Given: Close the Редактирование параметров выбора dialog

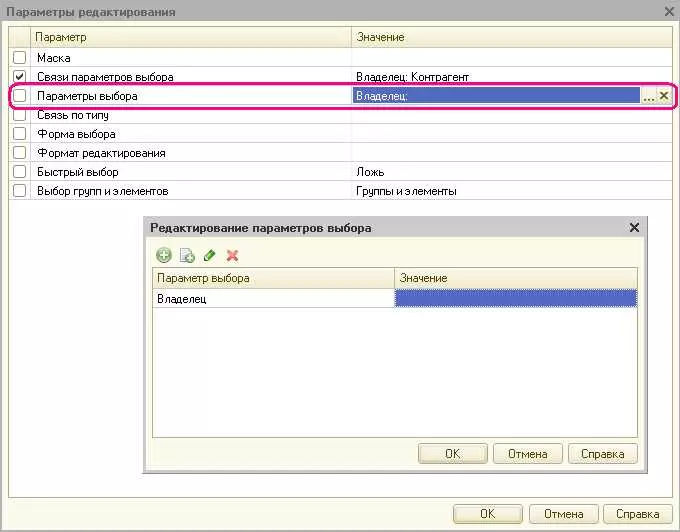Looking at the screenshot, I should (x=634, y=228).
